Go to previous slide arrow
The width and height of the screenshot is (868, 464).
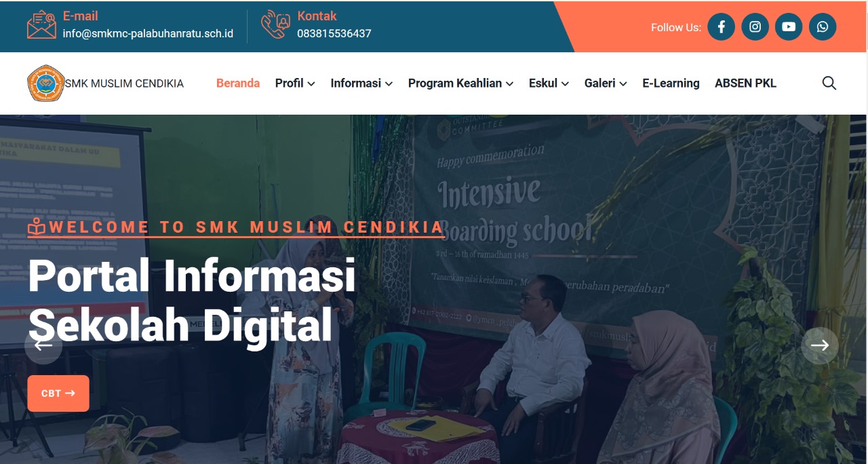(x=43, y=345)
